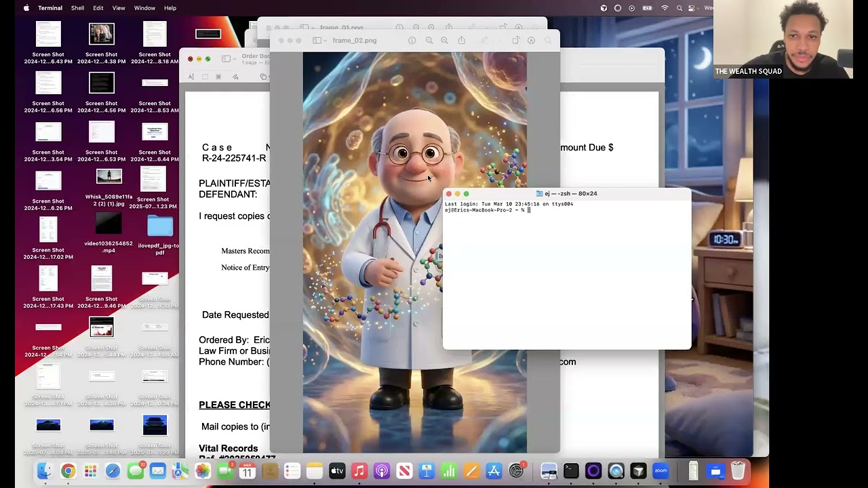Open Photos from the Dock
Viewport: 868px width, 488px height.
202,471
